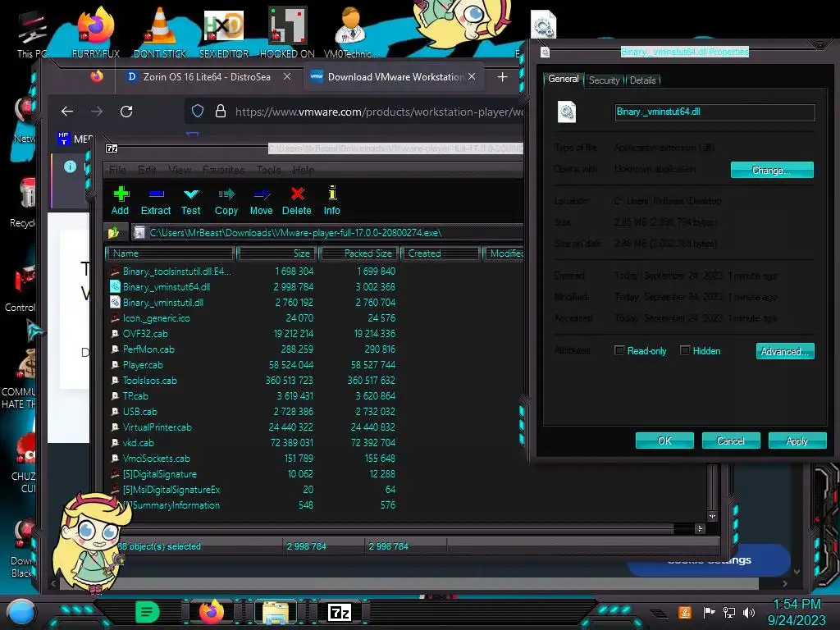Sort by the Created column header

[441, 253]
